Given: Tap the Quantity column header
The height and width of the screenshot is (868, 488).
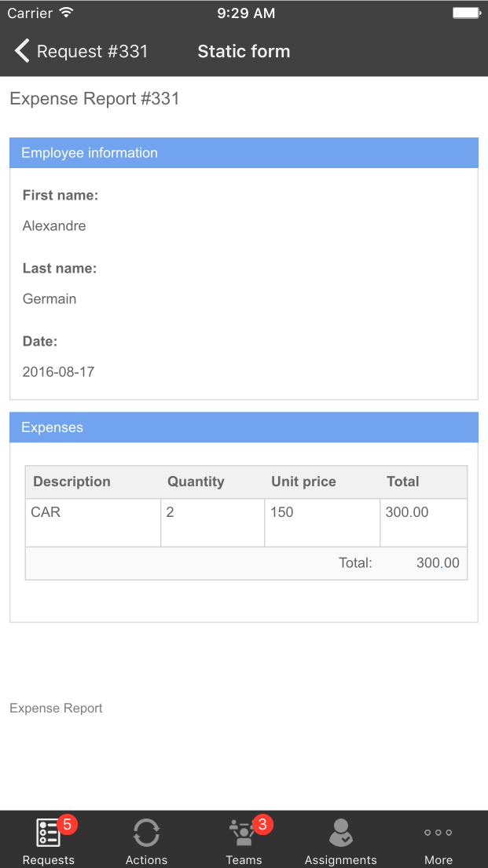Looking at the screenshot, I should (195, 482).
